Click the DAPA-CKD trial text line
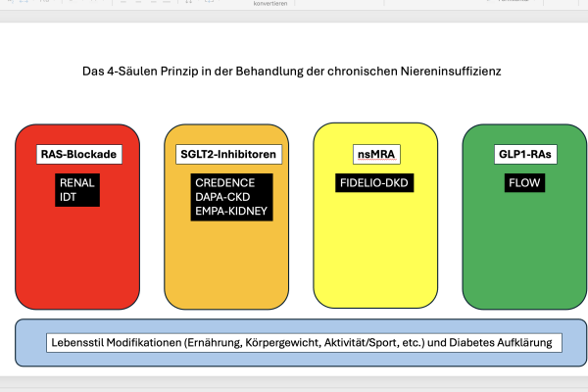Viewport: 588px width, 392px height. coord(225,197)
